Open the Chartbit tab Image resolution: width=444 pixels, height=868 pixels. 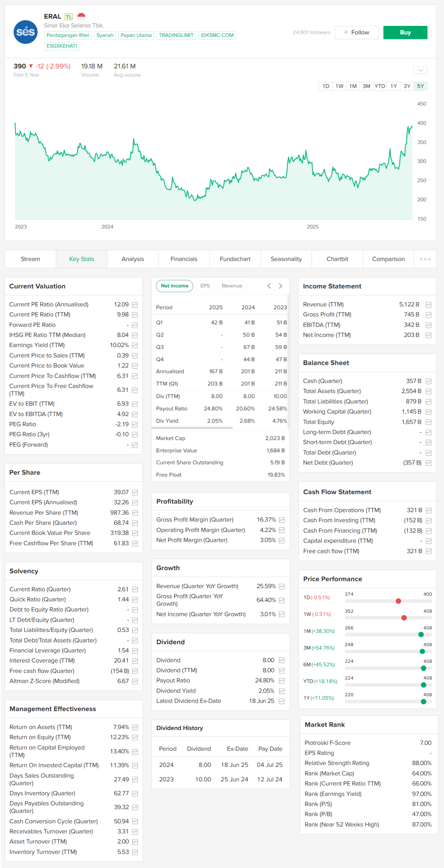[x=337, y=259]
